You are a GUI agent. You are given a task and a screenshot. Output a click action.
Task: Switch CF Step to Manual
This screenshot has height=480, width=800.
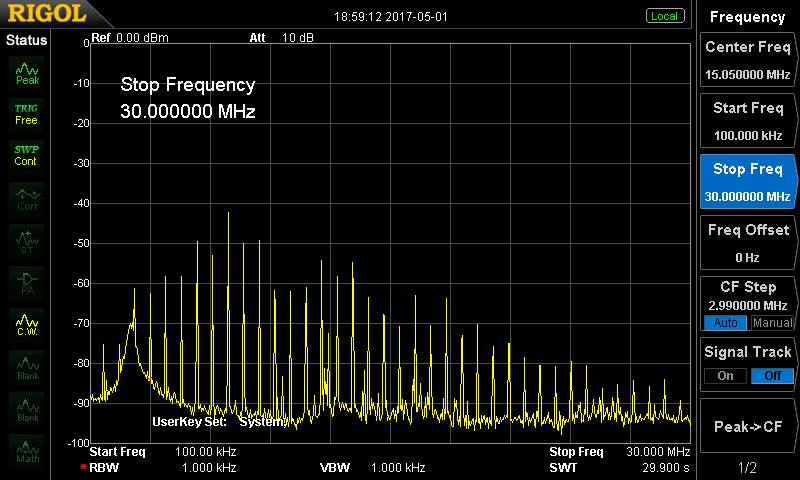[772, 323]
